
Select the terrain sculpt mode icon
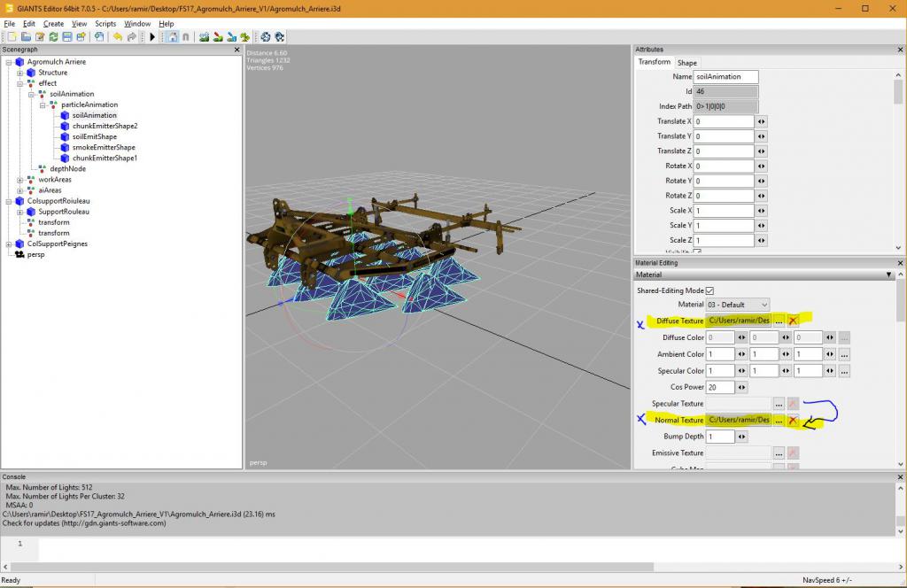[205, 37]
